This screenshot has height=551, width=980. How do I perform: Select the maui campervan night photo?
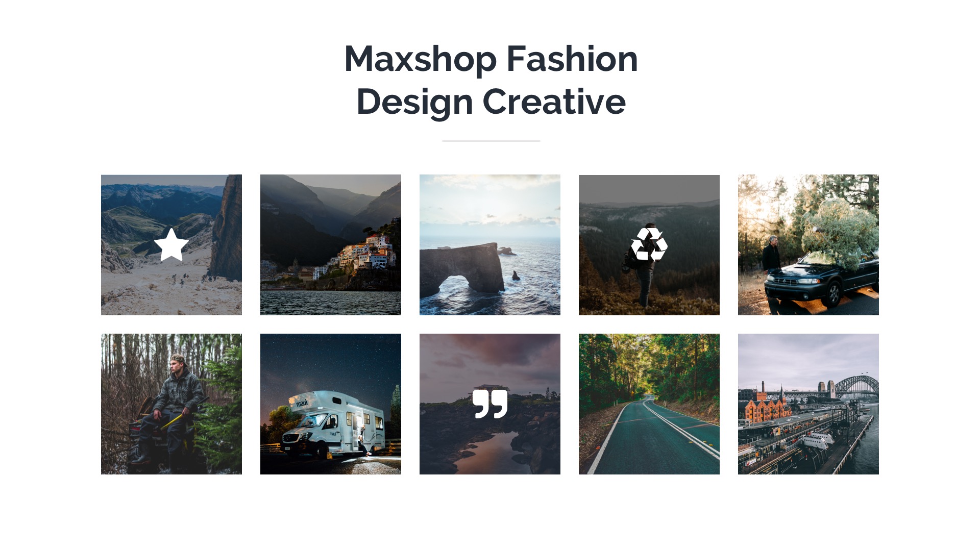point(331,404)
